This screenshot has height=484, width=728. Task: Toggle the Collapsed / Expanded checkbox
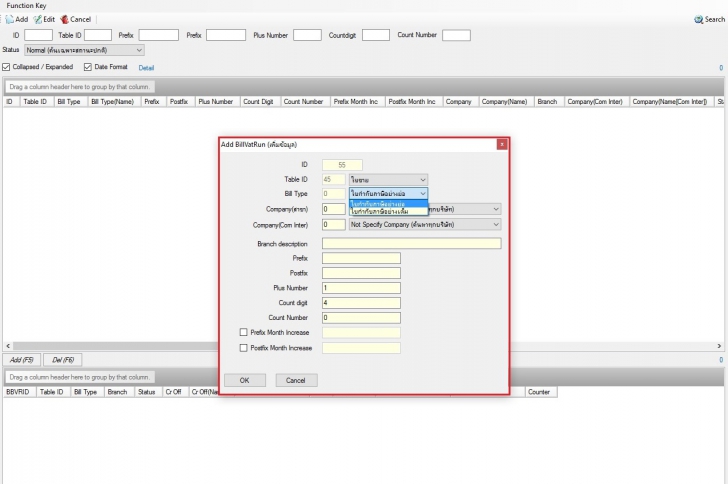(6, 67)
